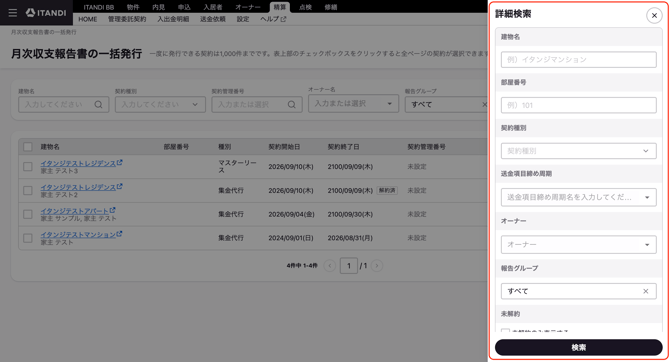Open 管理委託契約 submenu item
The image size is (670, 362).
[127, 19]
